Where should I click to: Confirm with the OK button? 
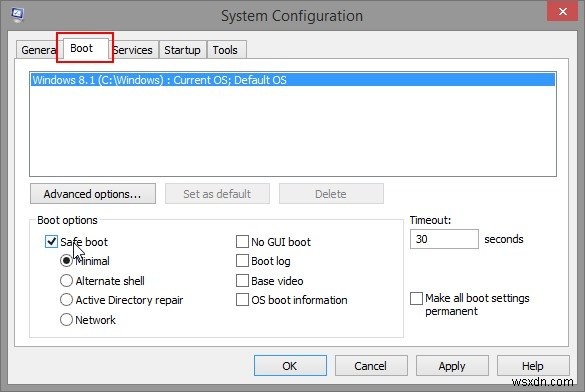(290, 366)
